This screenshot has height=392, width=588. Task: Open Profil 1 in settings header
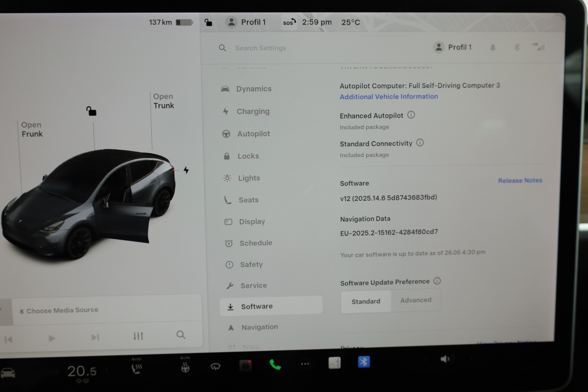(x=452, y=47)
